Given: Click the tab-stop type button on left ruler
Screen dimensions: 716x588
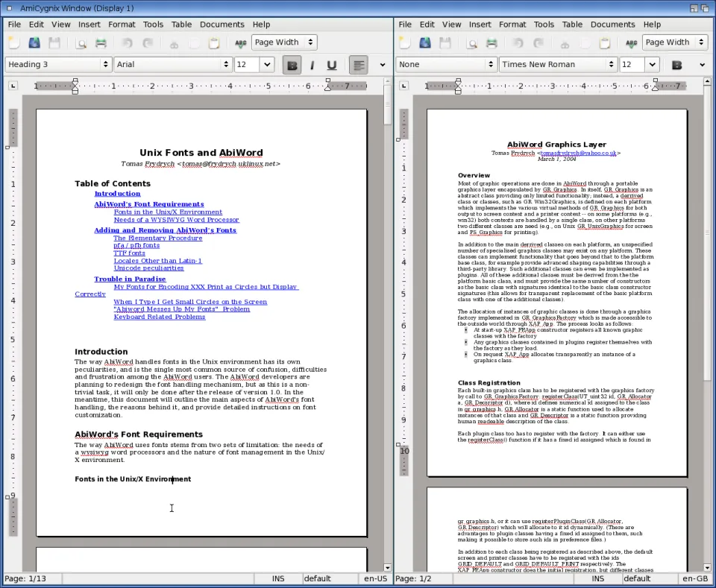Looking at the screenshot, I should (x=13, y=86).
